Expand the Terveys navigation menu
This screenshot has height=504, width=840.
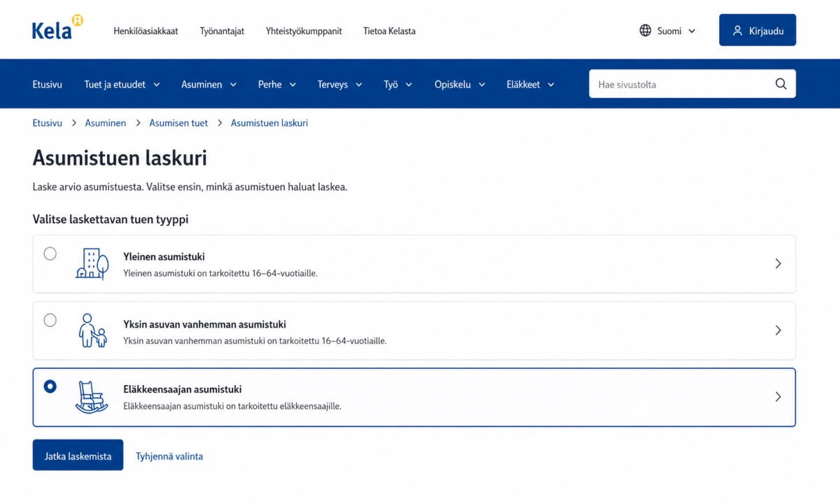(340, 85)
